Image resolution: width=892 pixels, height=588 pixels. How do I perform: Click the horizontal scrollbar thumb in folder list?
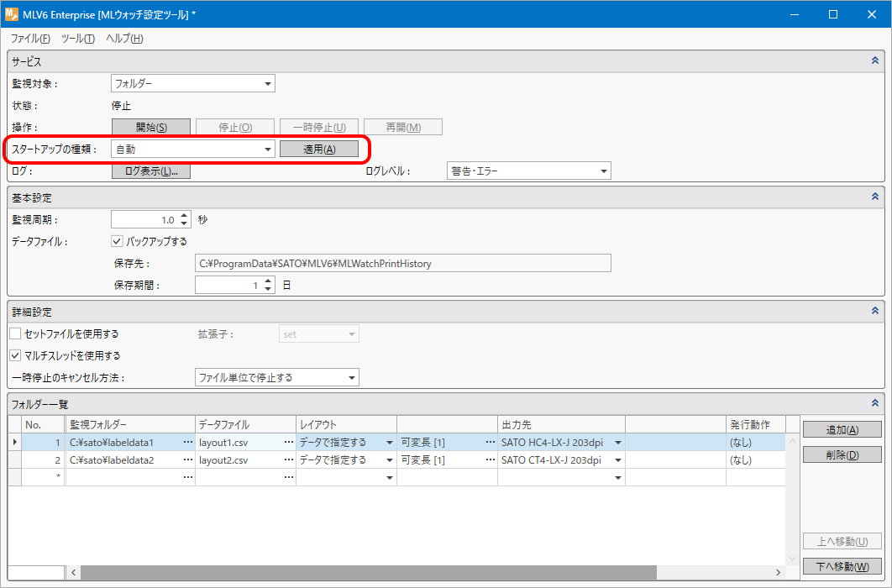pos(369,572)
